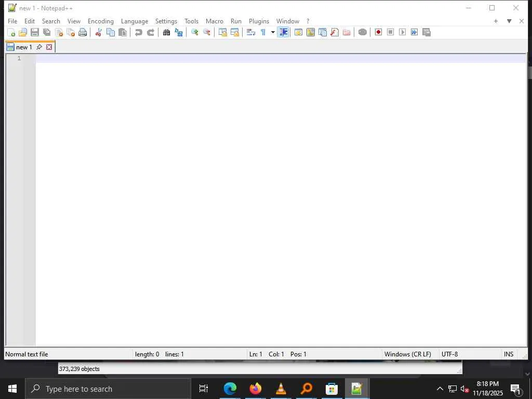The width and height of the screenshot is (532, 399).
Task: Open the View menu
Action: pos(74,21)
